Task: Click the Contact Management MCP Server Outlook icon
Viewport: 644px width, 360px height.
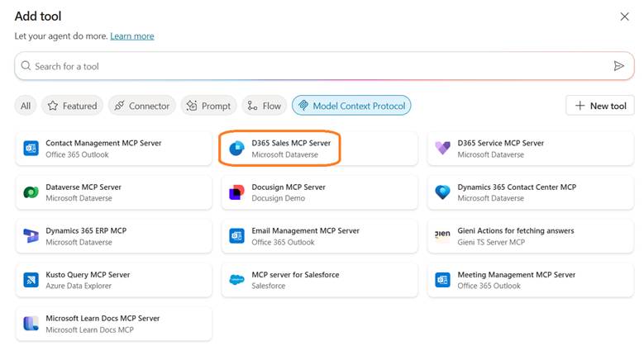Action: (31, 148)
